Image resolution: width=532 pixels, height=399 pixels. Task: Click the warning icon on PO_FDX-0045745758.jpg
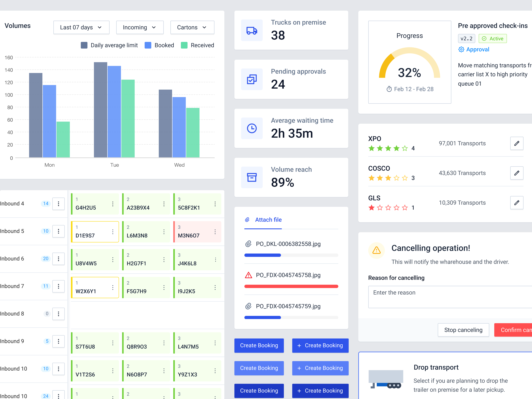(x=248, y=275)
